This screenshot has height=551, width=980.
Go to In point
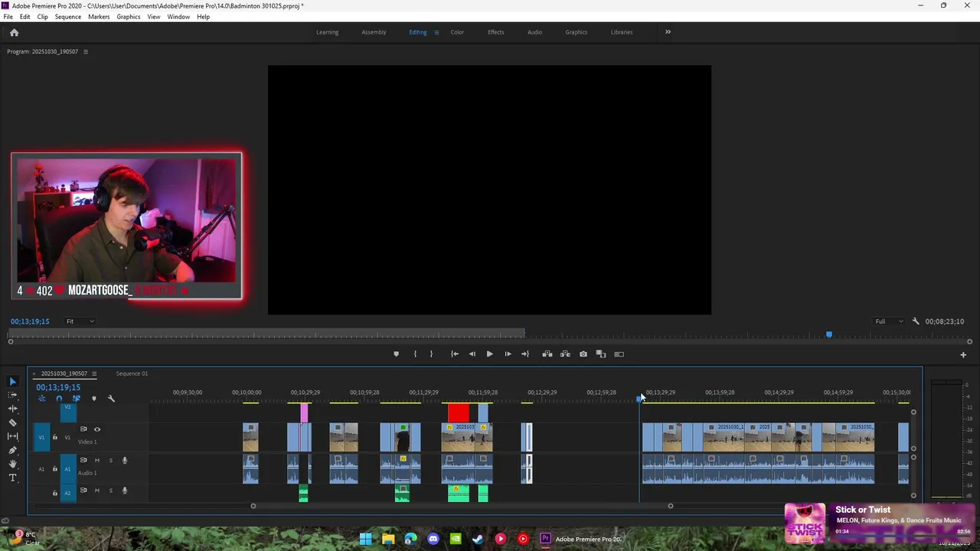pyautogui.click(x=454, y=354)
